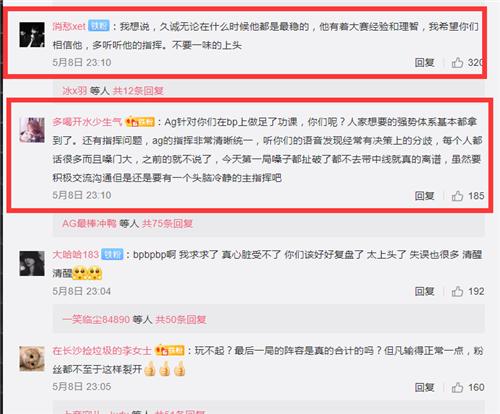This screenshot has height=414, width=500.
Task: Open 一笑临尘84890 user link
Action: pyautogui.click(x=96, y=320)
